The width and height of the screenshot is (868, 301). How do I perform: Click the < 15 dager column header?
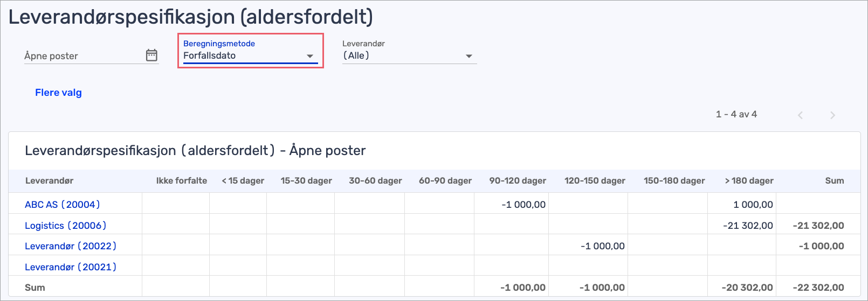pos(243,181)
